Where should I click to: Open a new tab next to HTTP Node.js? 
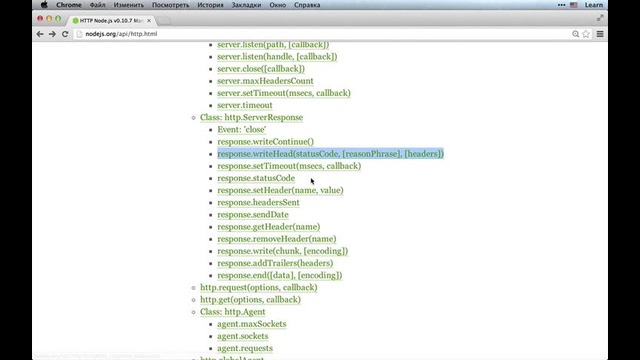[164, 20]
